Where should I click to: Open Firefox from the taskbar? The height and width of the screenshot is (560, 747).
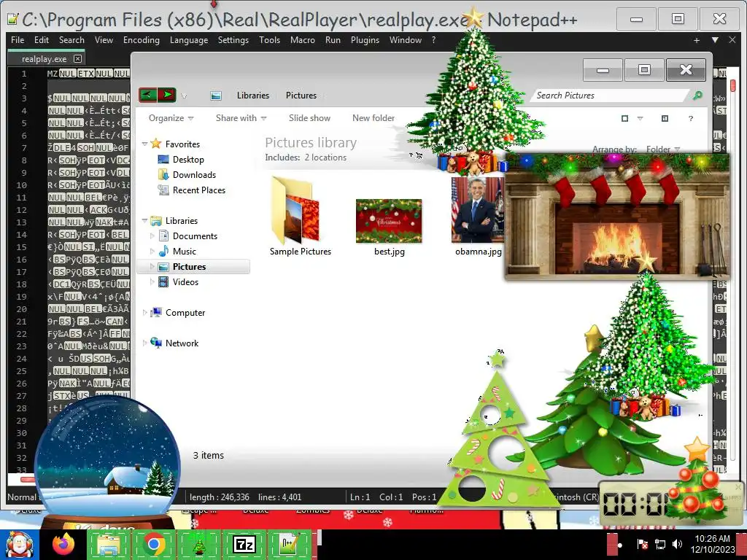point(63,544)
